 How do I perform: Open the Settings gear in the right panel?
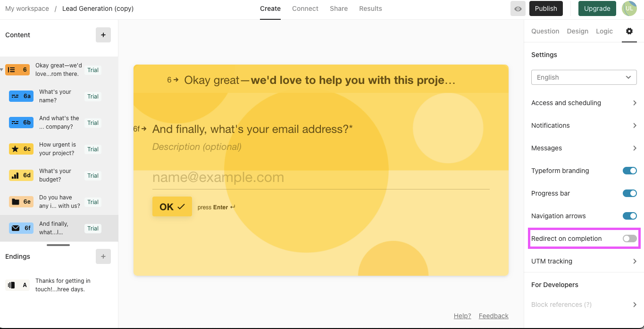(629, 31)
